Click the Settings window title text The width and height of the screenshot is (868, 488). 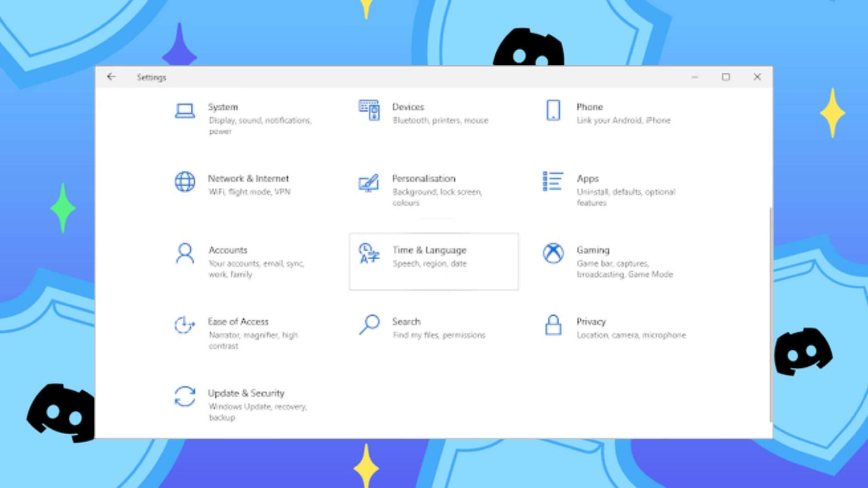[151, 77]
